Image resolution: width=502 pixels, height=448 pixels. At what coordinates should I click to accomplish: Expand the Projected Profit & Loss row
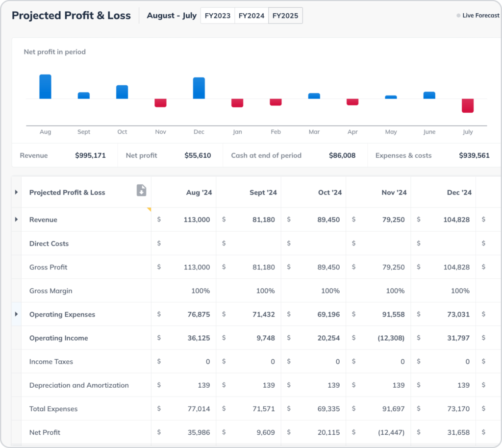tap(16, 192)
